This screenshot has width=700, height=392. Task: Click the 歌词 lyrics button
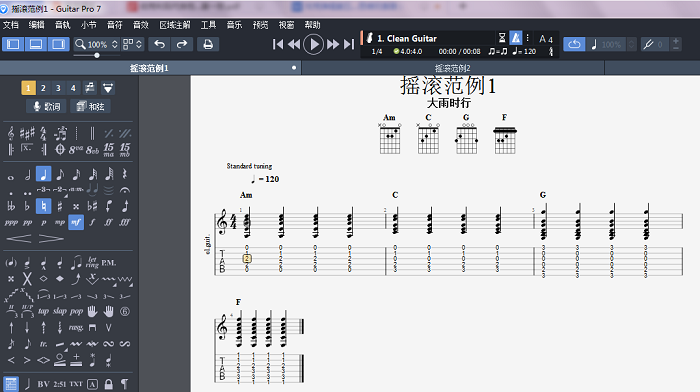46,106
